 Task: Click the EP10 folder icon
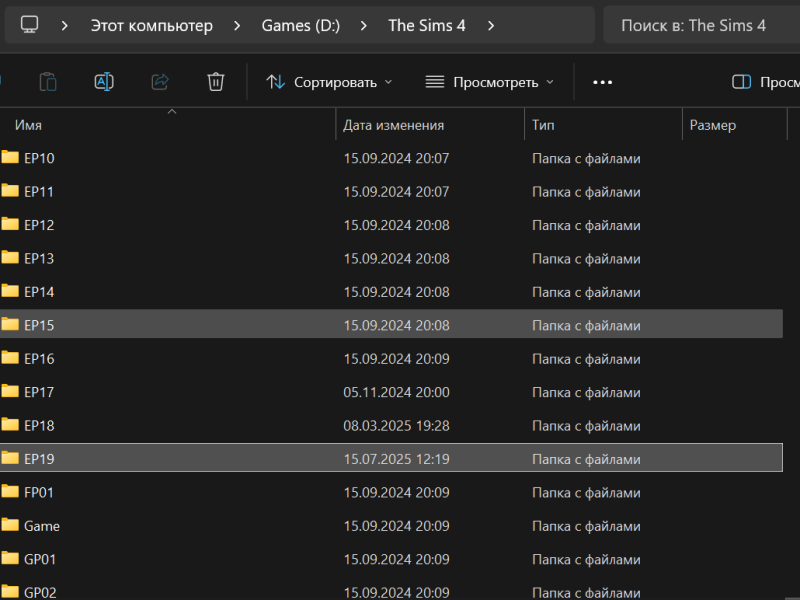10,157
